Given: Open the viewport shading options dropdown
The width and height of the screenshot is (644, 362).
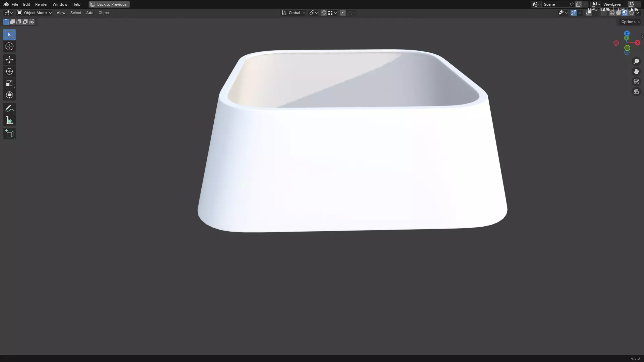Looking at the screenshot, I should (x=638, y=13).
